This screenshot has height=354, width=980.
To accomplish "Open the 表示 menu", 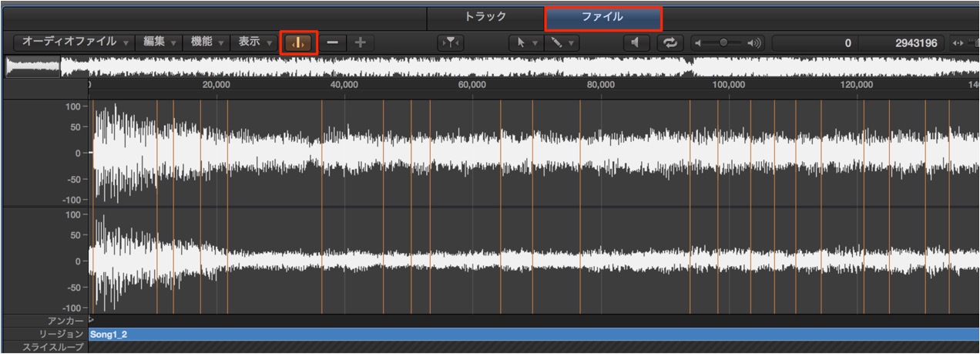I will tap(254, 42).
